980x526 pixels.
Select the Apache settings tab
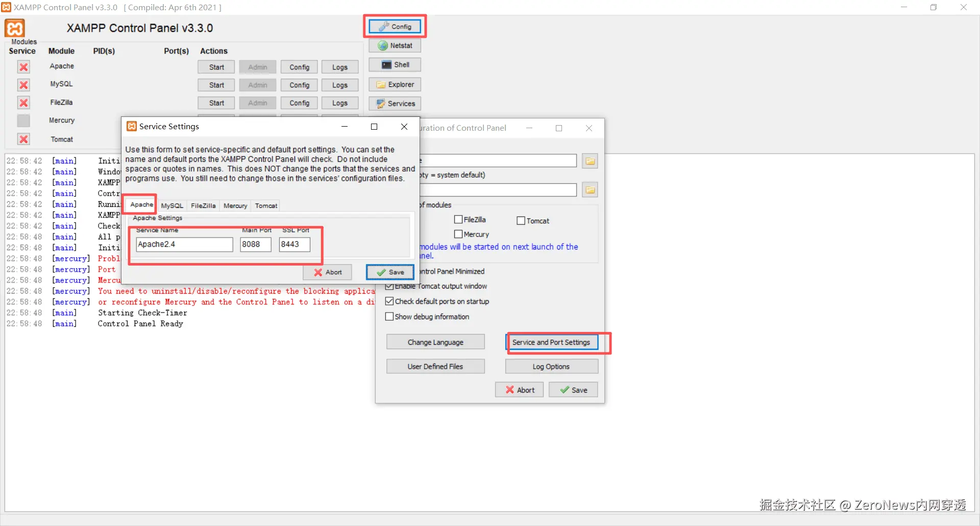[141, 205]
